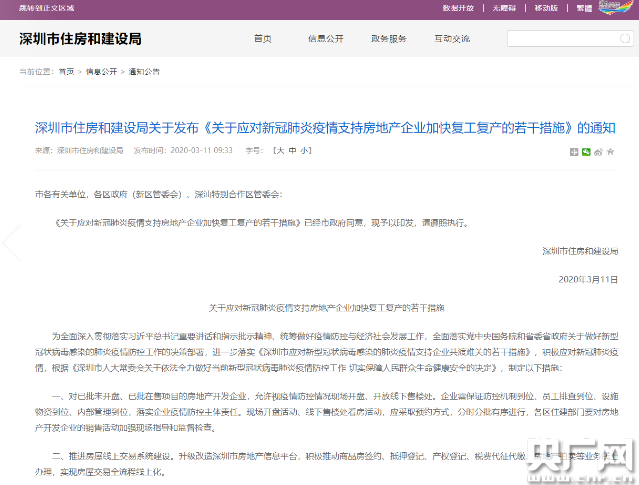Switch to 移动版 mobile version

point(547,7)
